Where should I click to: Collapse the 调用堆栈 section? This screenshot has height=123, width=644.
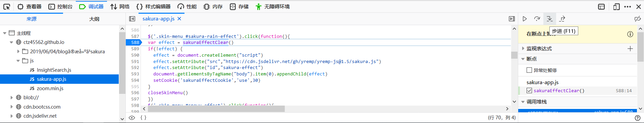pyautogui.click(x=523, y=102)
